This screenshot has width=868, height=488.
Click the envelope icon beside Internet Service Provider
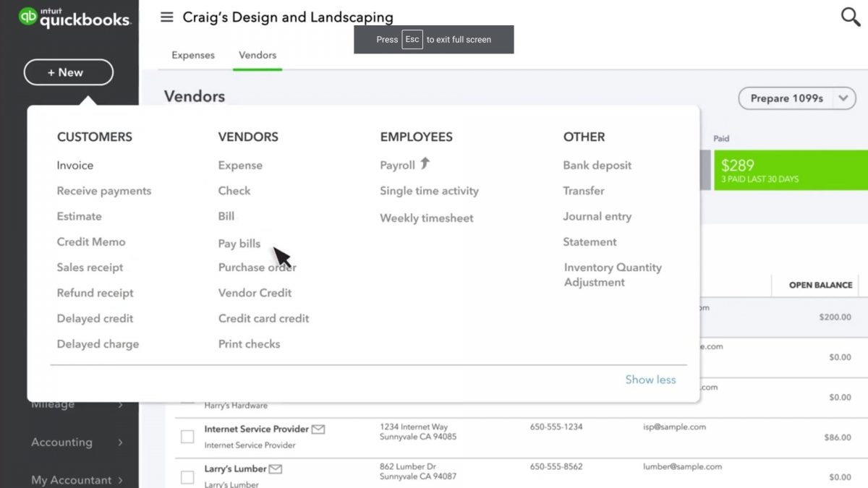318,429
